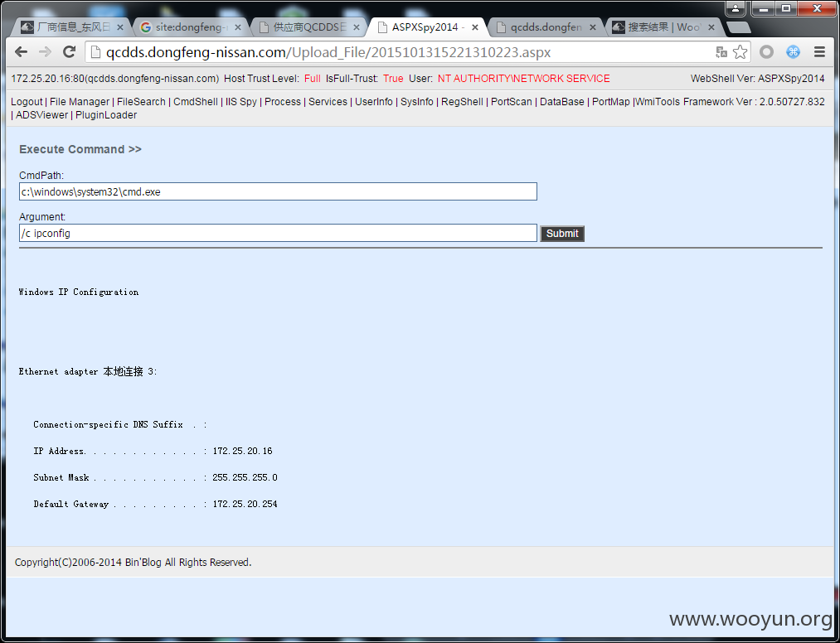
Task: Click the Argument input field
Action: tap(278, 233)
